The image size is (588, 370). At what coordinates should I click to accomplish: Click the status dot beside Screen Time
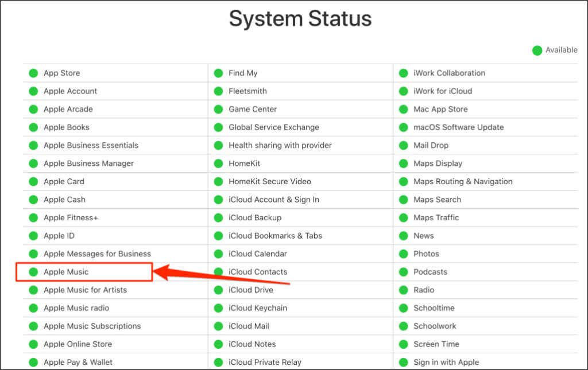pyautogui.click(x=404, y=344)
